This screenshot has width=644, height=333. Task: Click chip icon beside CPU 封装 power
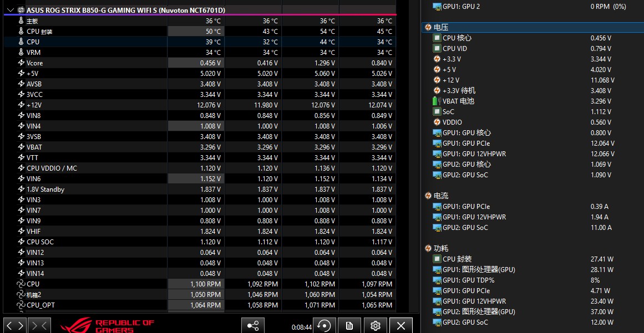437,259
